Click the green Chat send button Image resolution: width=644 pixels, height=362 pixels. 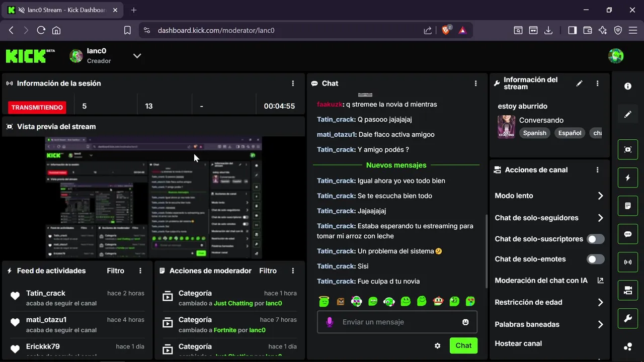pyautogui.click(x=463, y=345)
